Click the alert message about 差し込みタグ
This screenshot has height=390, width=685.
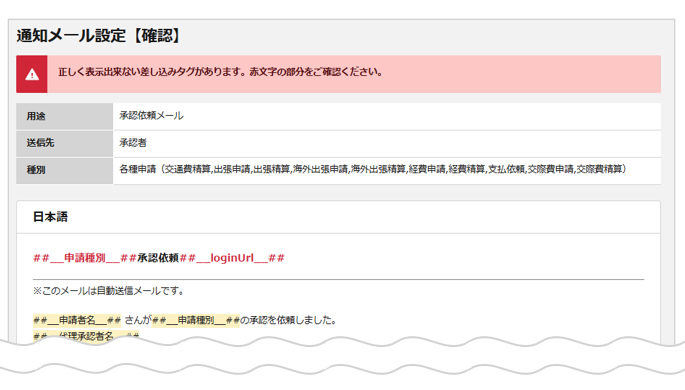(221, 72)
